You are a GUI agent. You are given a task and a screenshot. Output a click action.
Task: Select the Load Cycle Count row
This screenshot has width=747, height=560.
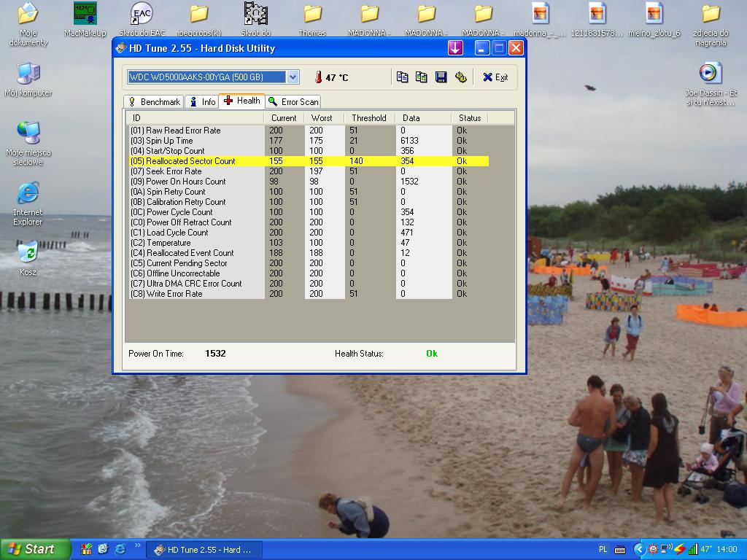click(x=308, y=233)
